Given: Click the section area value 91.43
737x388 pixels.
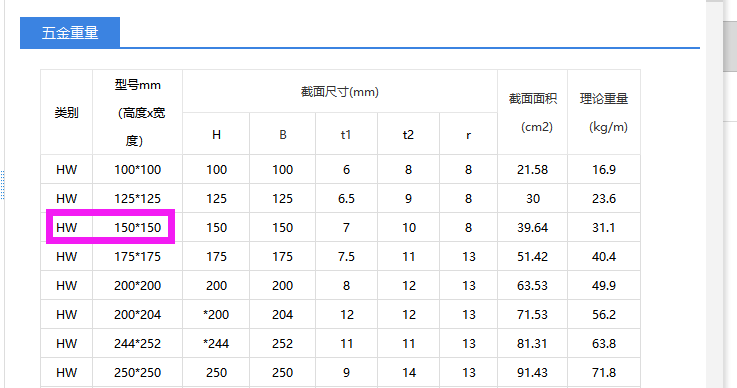Looking at the screenshot, I should point(533,372).
